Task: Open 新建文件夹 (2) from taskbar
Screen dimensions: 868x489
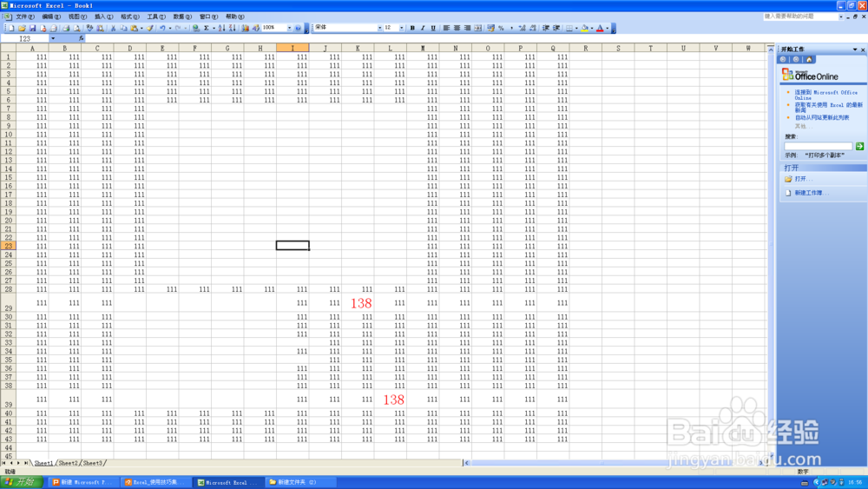Action: click(299, 482)
